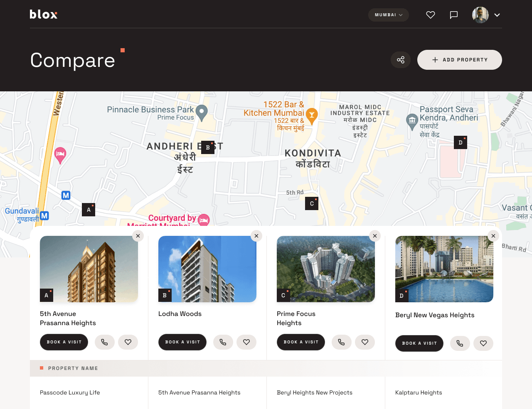Call about 5th Avenue Prasanna Heights
The image size is (532, 409).
tap(105, 342)
